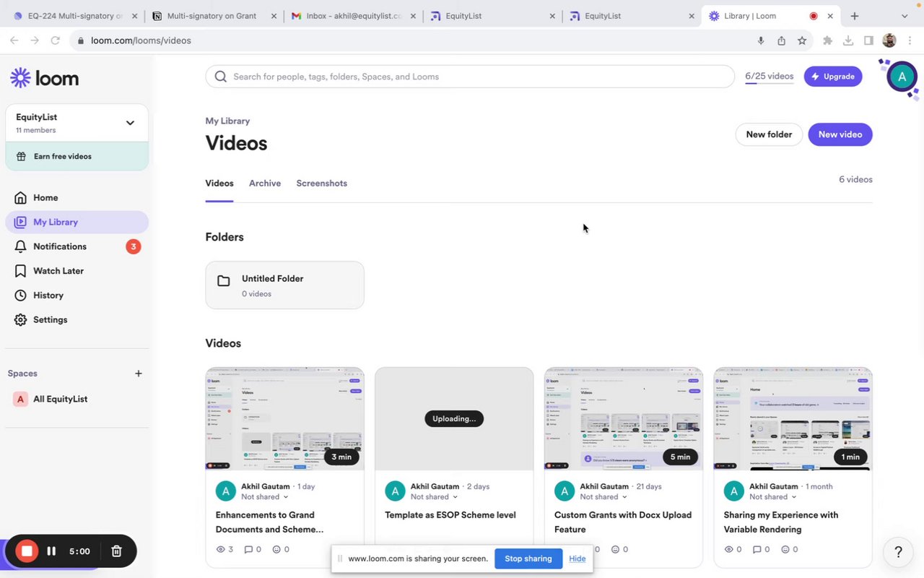Expand Not shared dropdown on Enhancements video
Viewport: 924px width, 578px height.
coord(265,497)
